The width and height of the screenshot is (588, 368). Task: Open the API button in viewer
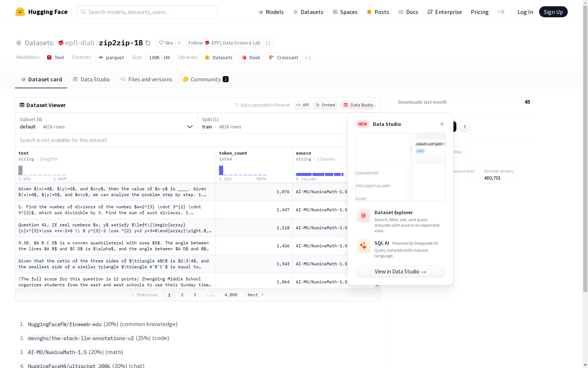(302, 105)
